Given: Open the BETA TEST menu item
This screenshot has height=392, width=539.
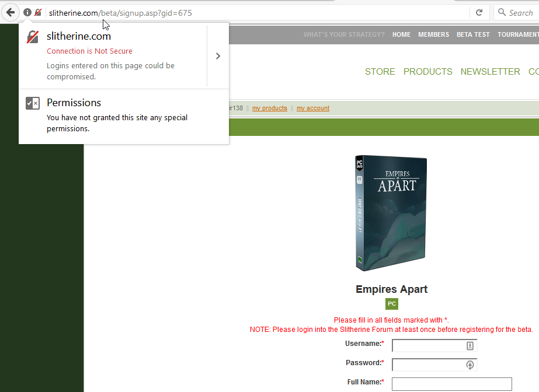Looking at the screenshot, I should coord(473,34).
